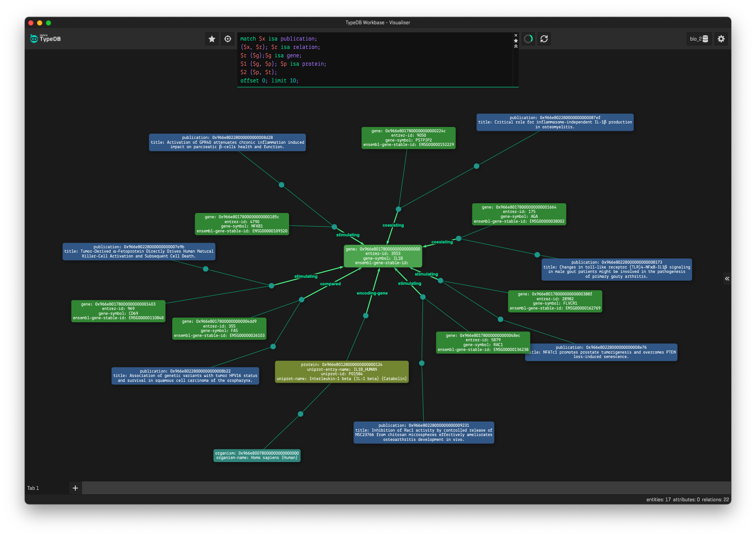Select HPV16 oropharynx publication node
756x537 pixels.
[185, 376]
